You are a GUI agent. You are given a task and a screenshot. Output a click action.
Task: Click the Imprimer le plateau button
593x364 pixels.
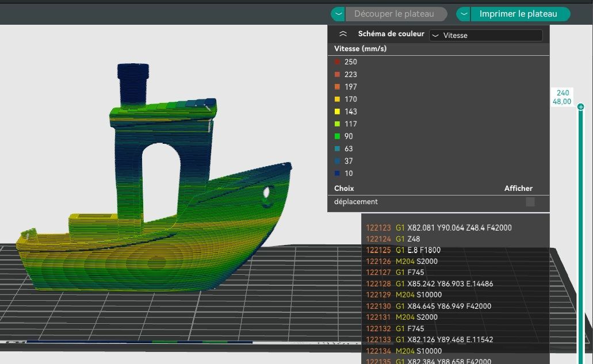click(518, 14)
